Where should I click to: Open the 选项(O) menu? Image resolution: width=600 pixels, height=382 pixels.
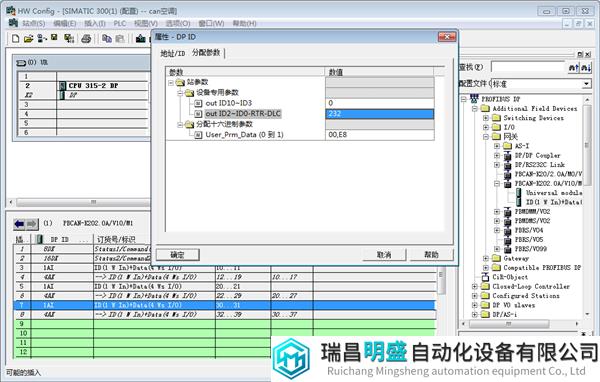178,23
